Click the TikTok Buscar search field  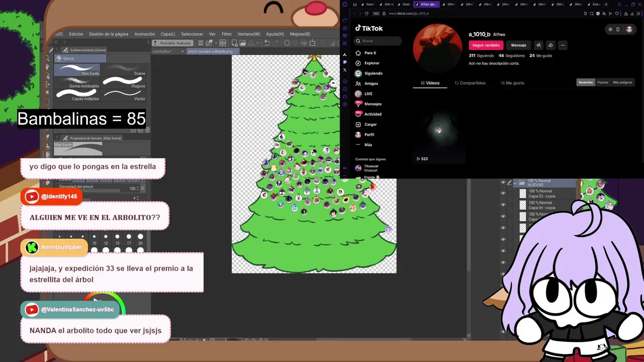point(378,41)
